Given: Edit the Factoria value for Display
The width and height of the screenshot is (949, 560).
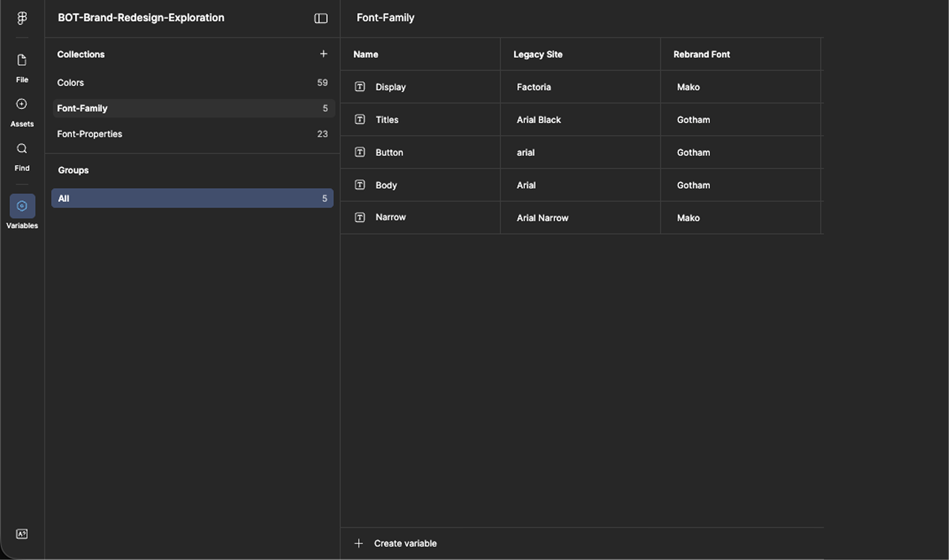Looking at the screenshot, I should [534, 87].
